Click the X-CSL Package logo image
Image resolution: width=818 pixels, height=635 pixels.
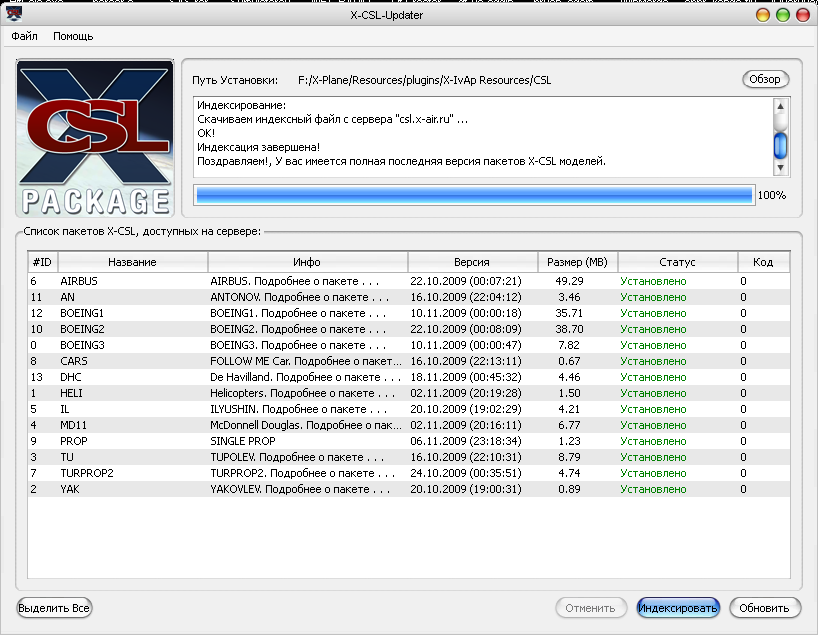95,138
